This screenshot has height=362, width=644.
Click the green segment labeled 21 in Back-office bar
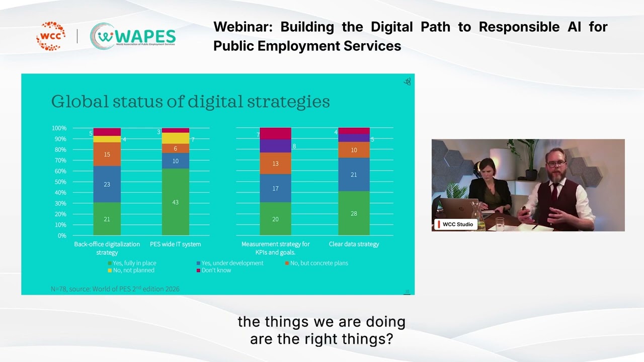click(x=107, y=219)
